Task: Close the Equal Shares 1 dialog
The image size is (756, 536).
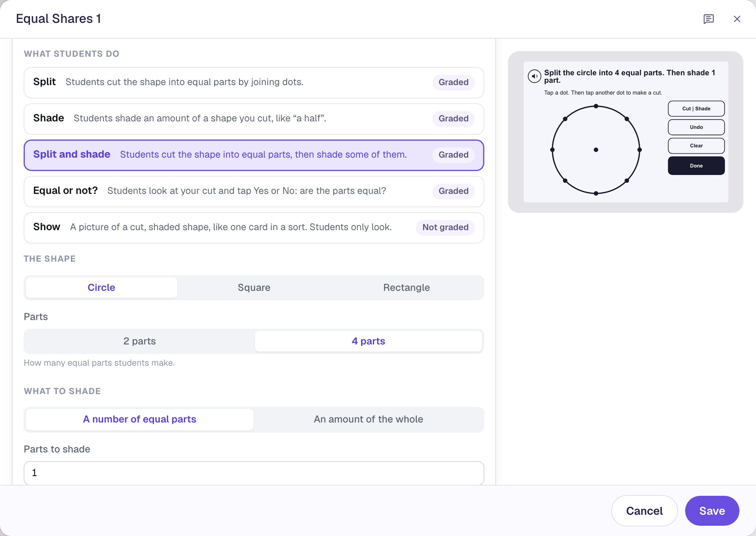Action: click(x=737, y=19)
